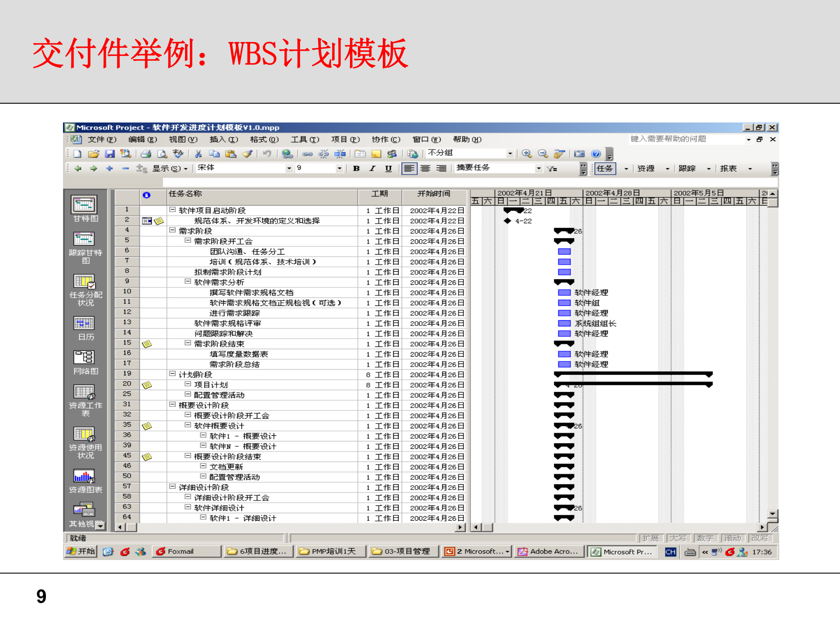Click the 报表 button on the toolbar

click(730, 168)
